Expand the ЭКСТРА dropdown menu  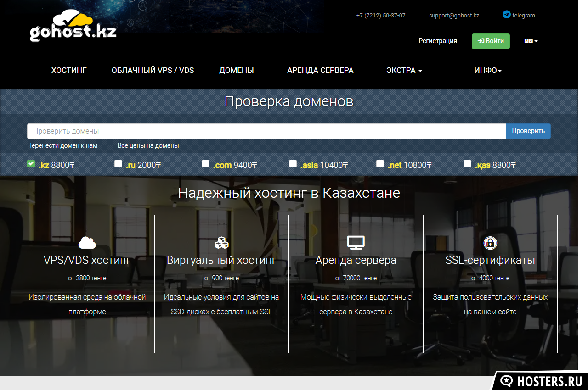click(404, 70)
